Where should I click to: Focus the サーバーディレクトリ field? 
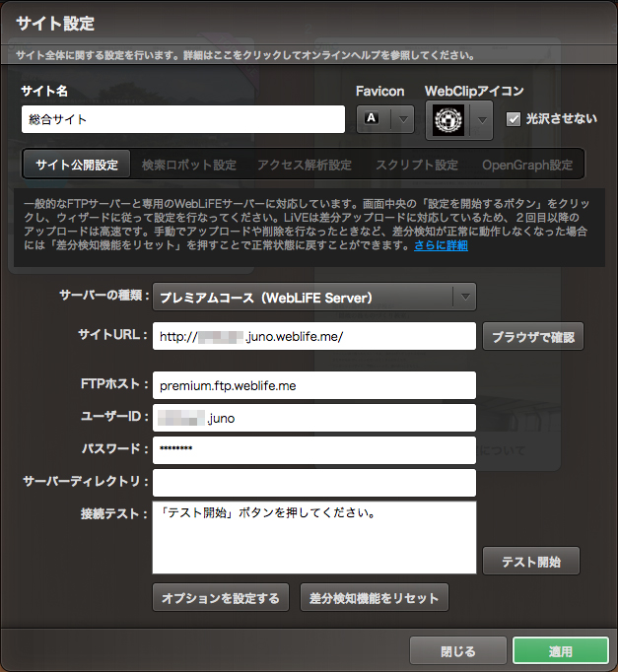pyautogui.click(x=314, y=483)
